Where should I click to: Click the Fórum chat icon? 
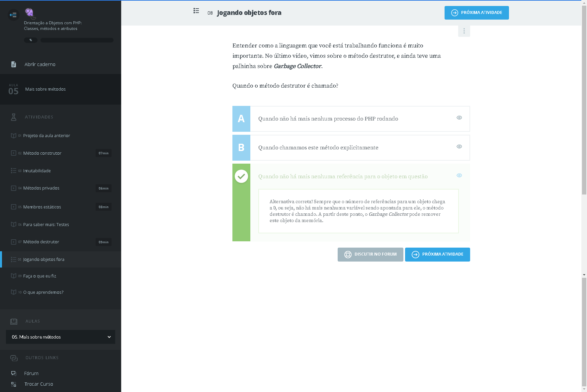point(14,373)
